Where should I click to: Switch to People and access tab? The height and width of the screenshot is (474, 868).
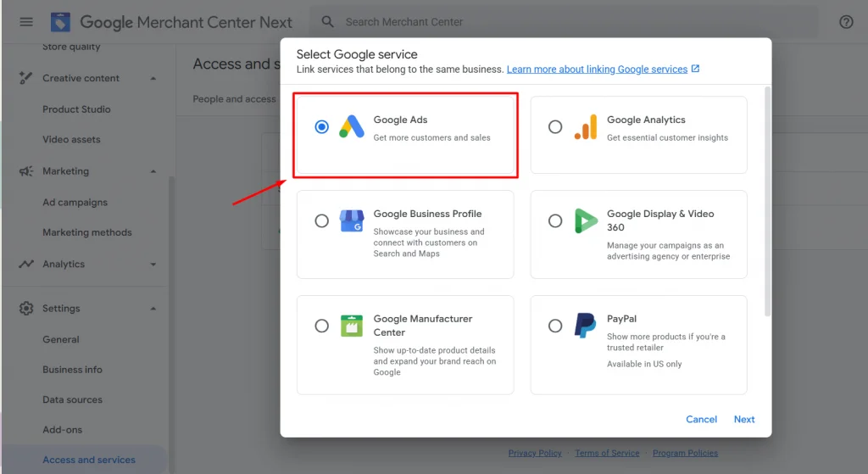[234, 99]
